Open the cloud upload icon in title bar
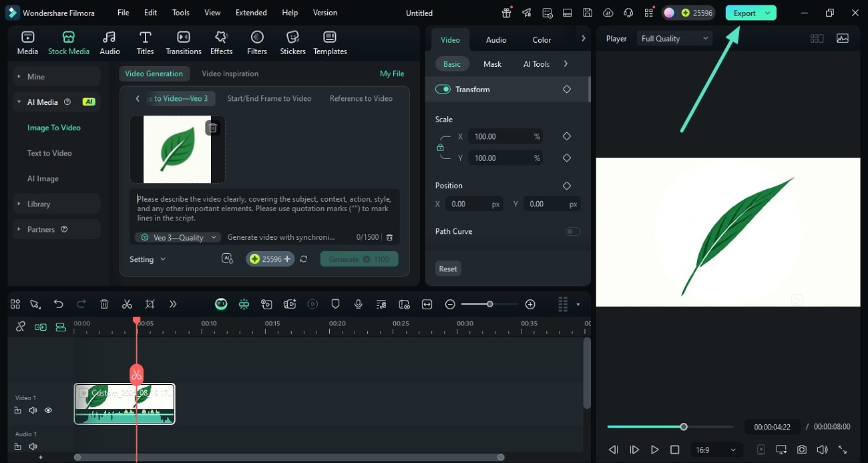 tap(608, 13)
